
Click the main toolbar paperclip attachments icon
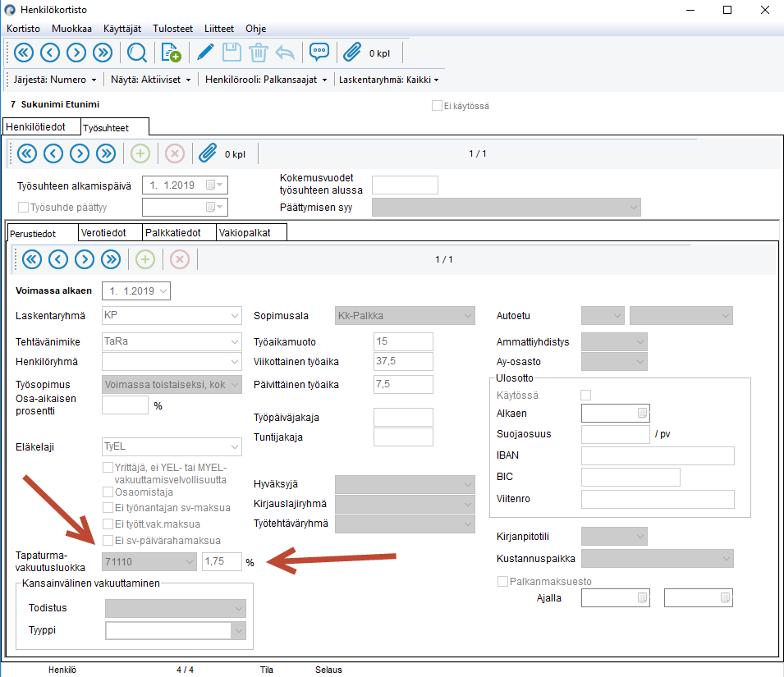pyautogui.click(x=352, y=53)
